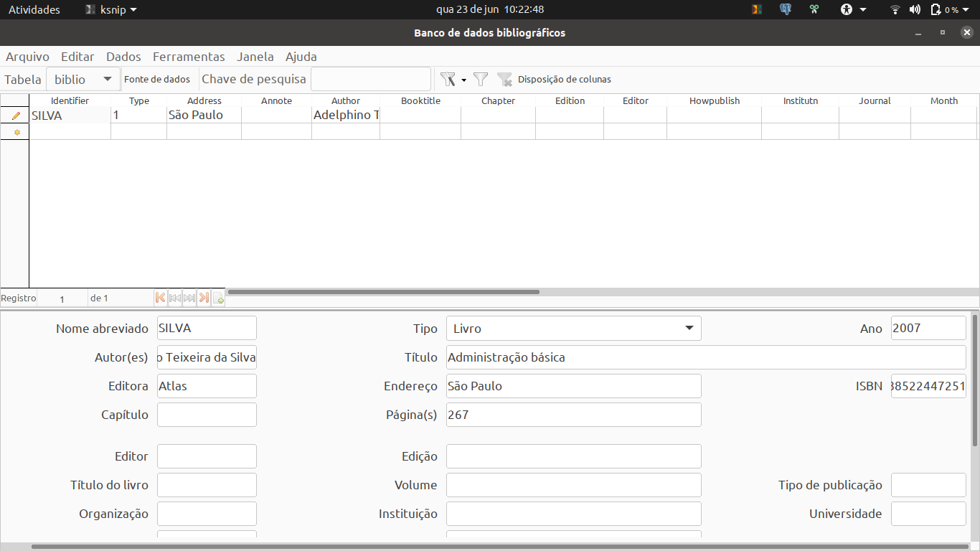Click the Booktitle column header

click(x=420, y=100)
